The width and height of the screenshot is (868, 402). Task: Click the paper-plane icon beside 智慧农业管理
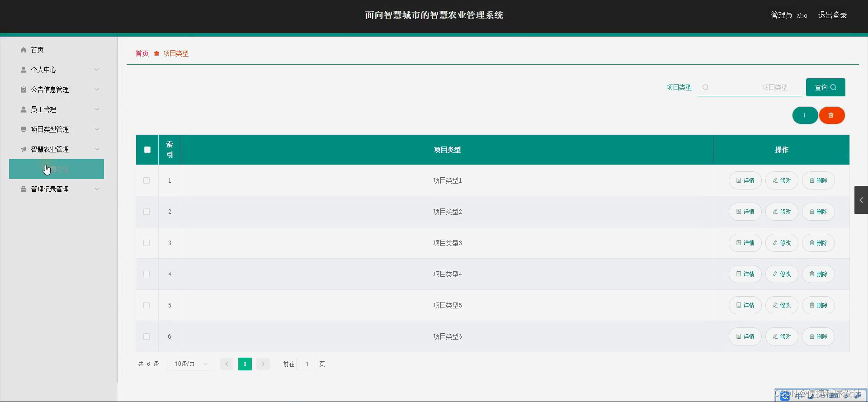(24, 149)
